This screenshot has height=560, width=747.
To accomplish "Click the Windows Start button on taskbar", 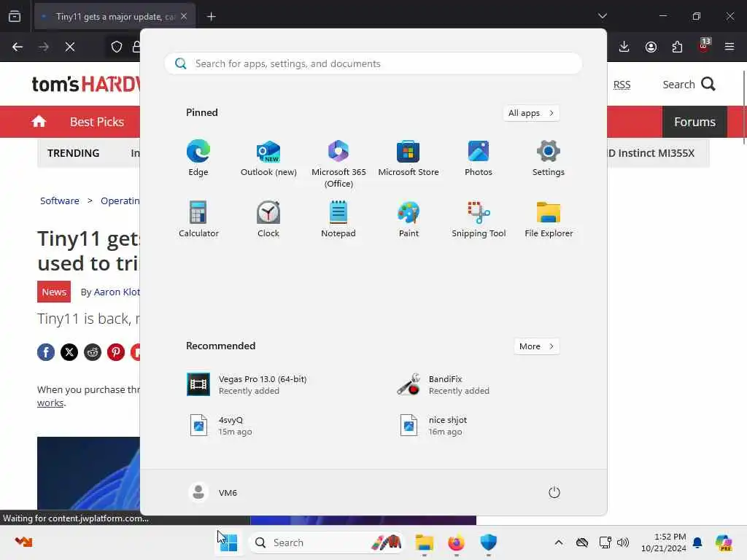I will pos(228,542).
